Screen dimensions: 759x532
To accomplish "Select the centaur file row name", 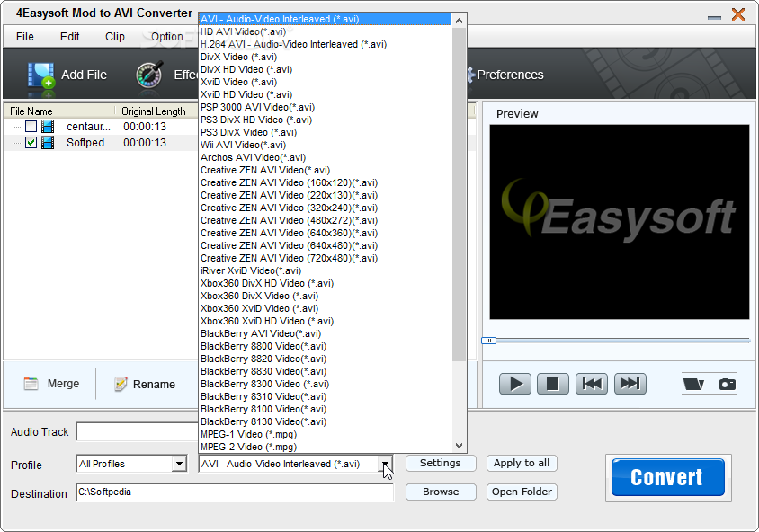I will (x=89, y=127).
